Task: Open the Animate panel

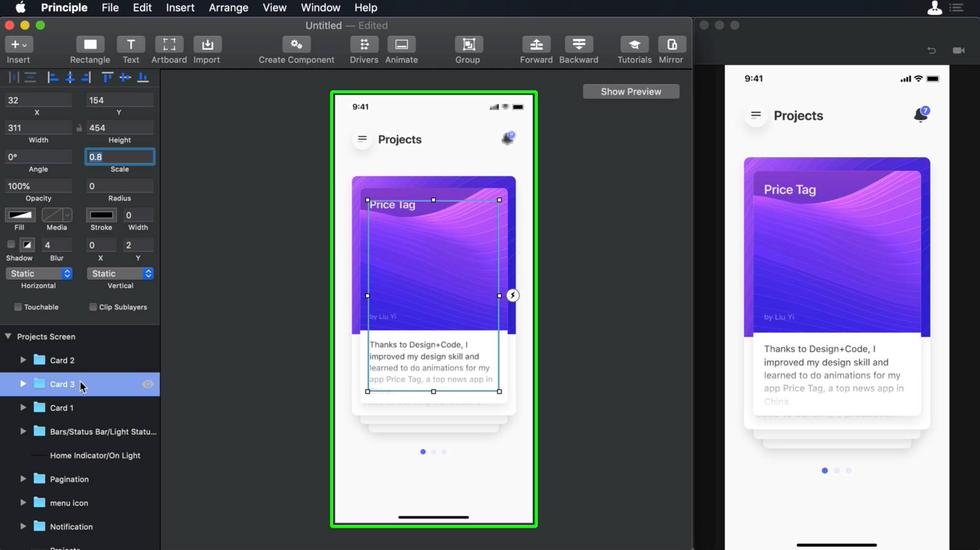Action: point(401,45)
